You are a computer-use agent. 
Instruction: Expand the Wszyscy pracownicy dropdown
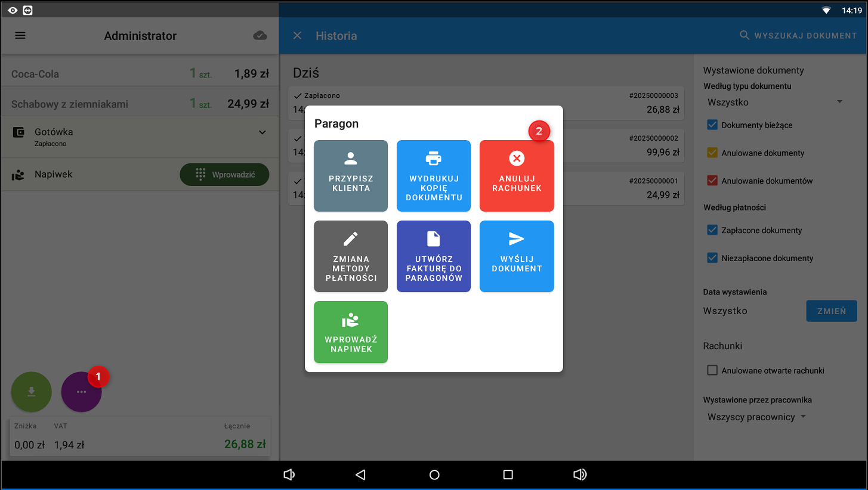pos(756,417)
